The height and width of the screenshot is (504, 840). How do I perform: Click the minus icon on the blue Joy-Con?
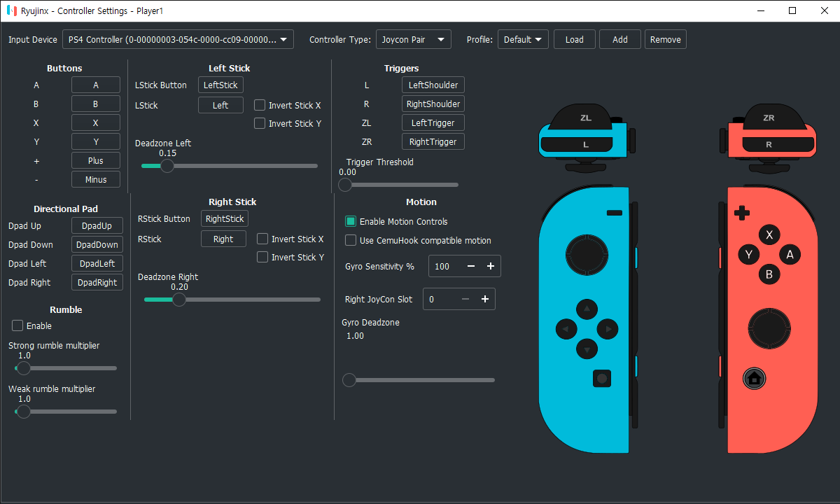pyautogui.click(x=615, y=213)
